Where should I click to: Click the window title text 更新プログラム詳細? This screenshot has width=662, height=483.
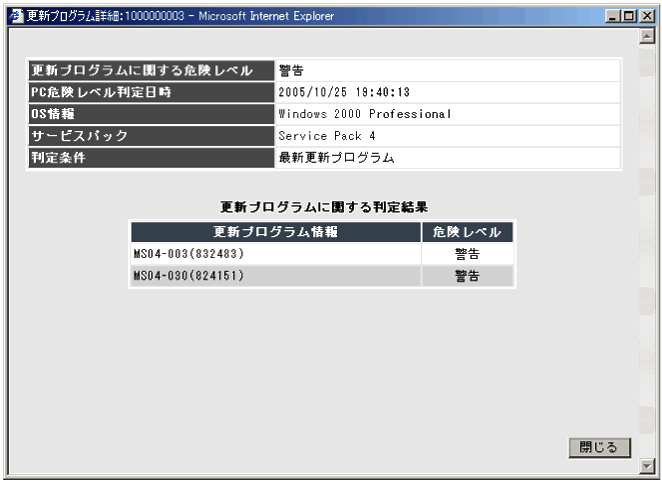pos(74,16)
